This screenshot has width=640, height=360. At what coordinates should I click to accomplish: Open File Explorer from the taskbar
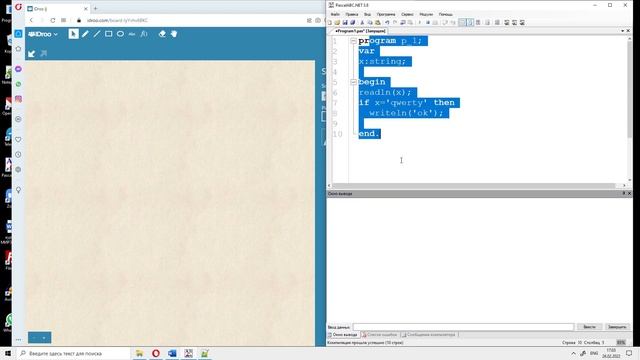140,353
